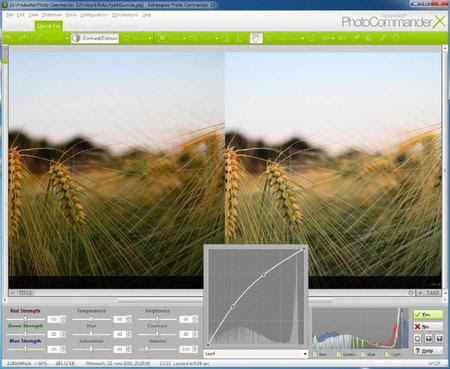Open the Light curve channel dropdown
Image resolution: width=450 pixels, height=369 pixels.
click(256, 354)
